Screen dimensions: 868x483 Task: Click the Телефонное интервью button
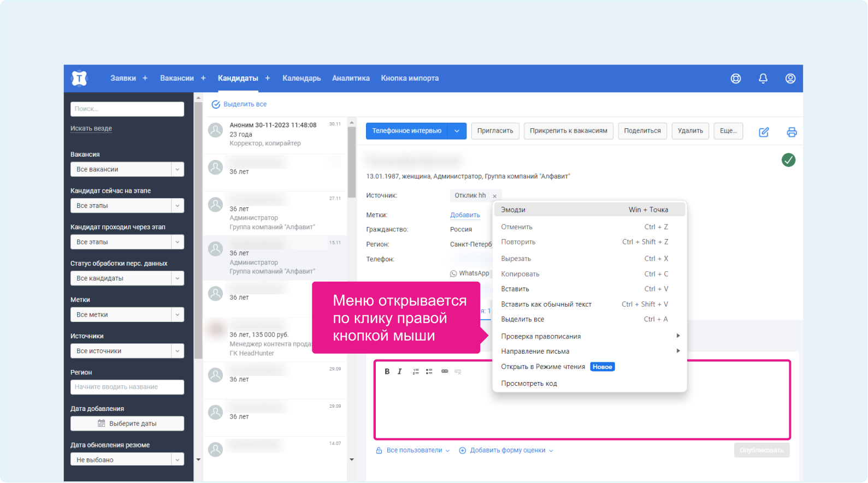407,131
